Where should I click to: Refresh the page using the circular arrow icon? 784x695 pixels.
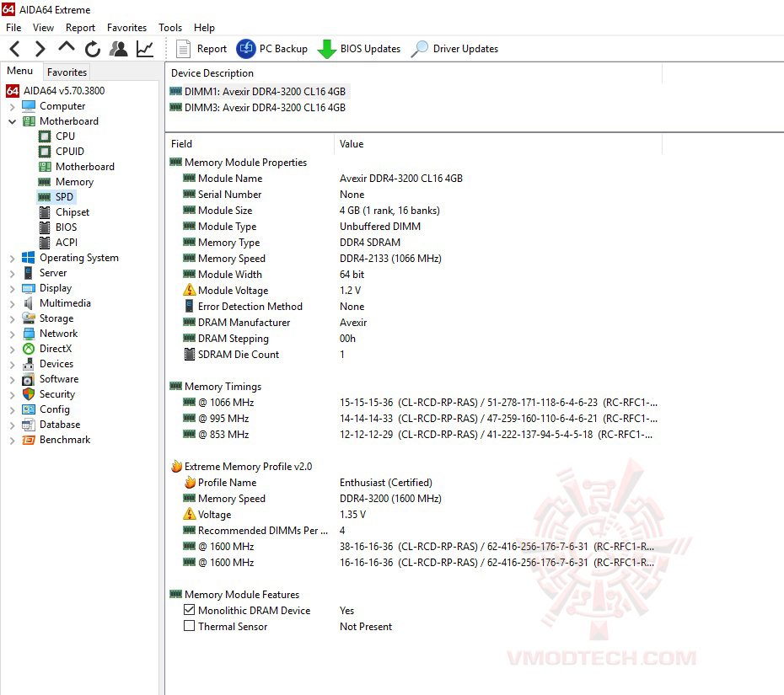93,49
